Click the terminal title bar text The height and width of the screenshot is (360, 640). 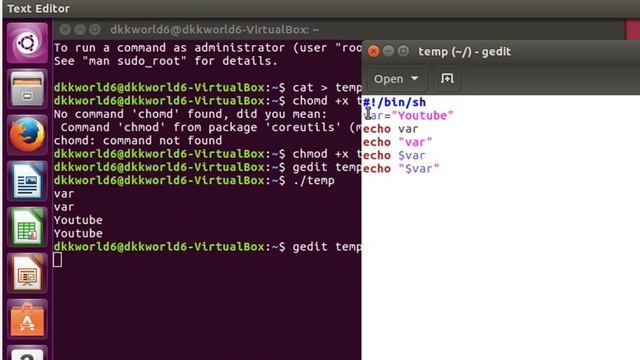(x=214, y=29)
